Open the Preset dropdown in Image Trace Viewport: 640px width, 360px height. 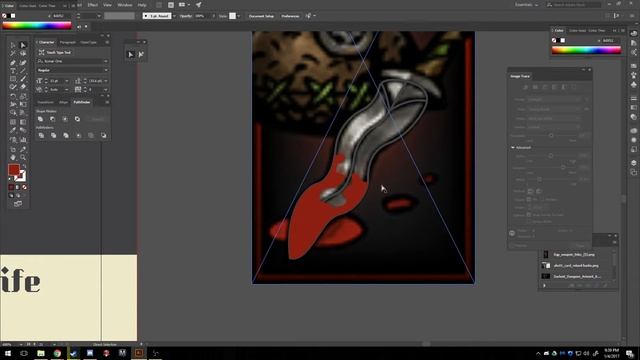pos(553,99)
